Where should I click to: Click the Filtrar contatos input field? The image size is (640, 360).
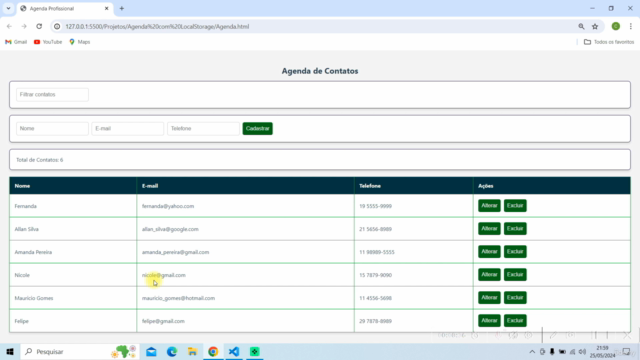(x=52, y=95)
